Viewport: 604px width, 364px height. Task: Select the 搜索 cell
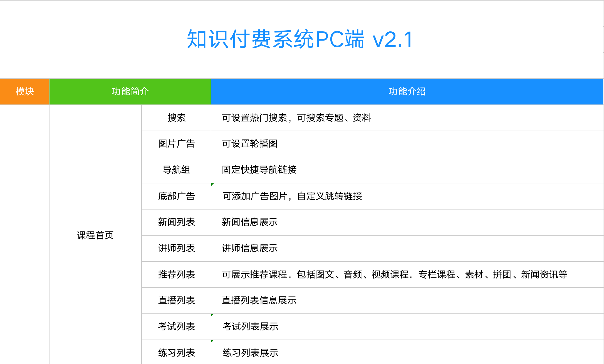[x=176, y=118]
